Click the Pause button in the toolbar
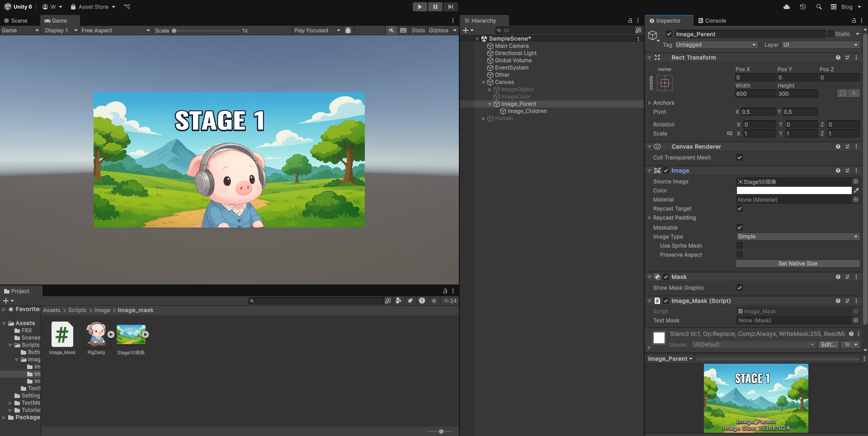The image size is (868, 436). pos(435,7)
